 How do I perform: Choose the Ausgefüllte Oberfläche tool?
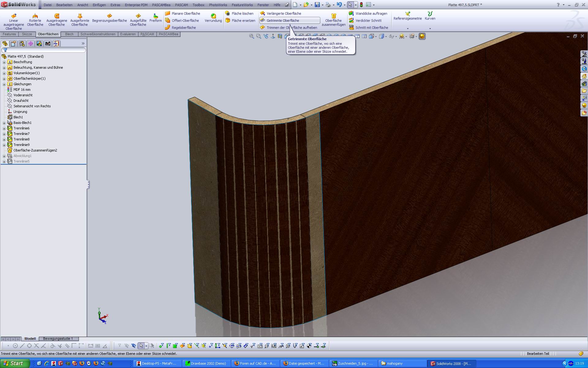(138, 20)
